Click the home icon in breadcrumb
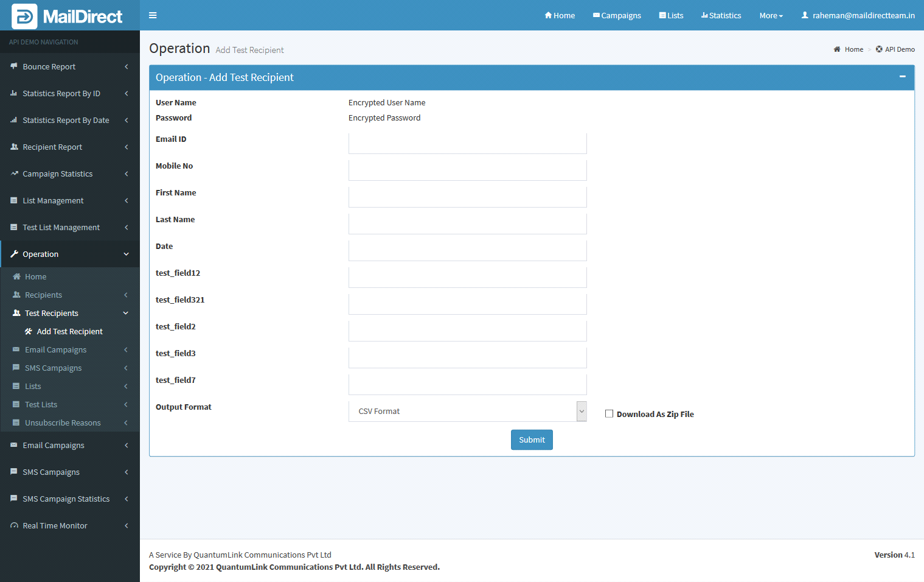The height and width of the screenshot is (582, 924). [837, 49]
